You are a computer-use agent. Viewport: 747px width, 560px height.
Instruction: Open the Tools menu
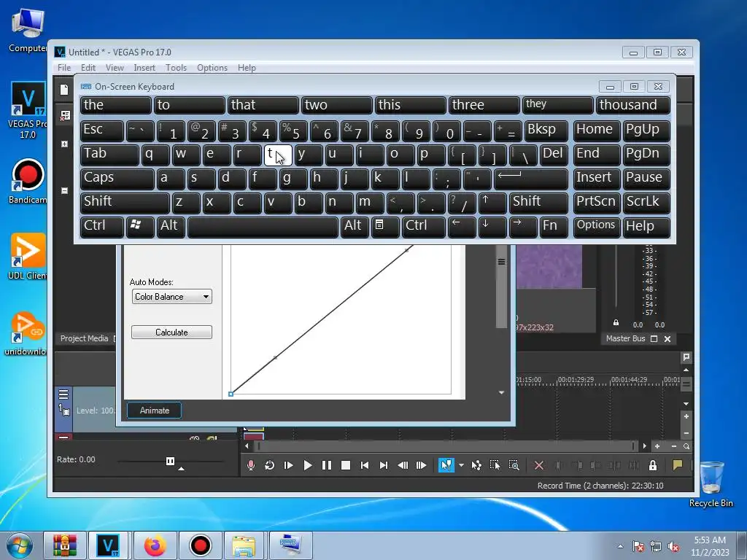pos(176,68)
